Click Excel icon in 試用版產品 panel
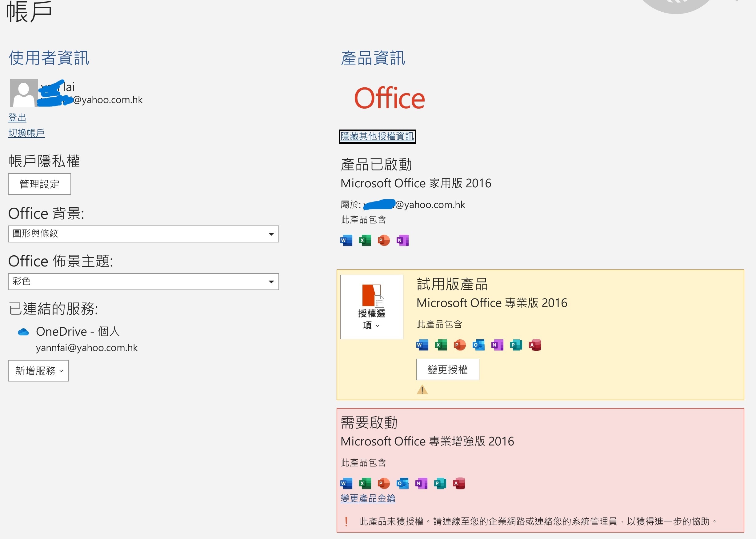 441,345
